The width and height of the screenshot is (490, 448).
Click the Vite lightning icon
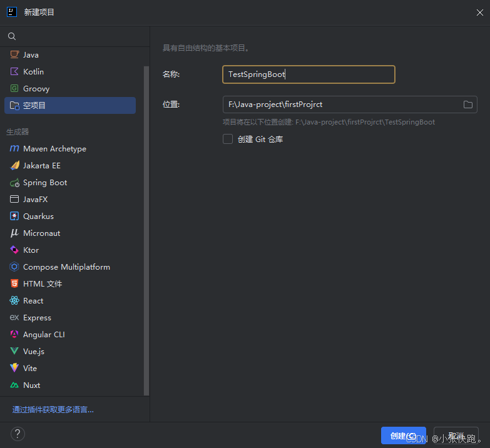point(14,368)
